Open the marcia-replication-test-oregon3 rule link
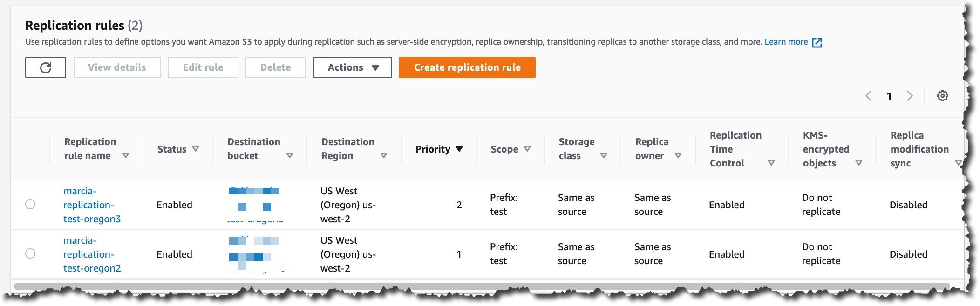 (x=92, y=205)
